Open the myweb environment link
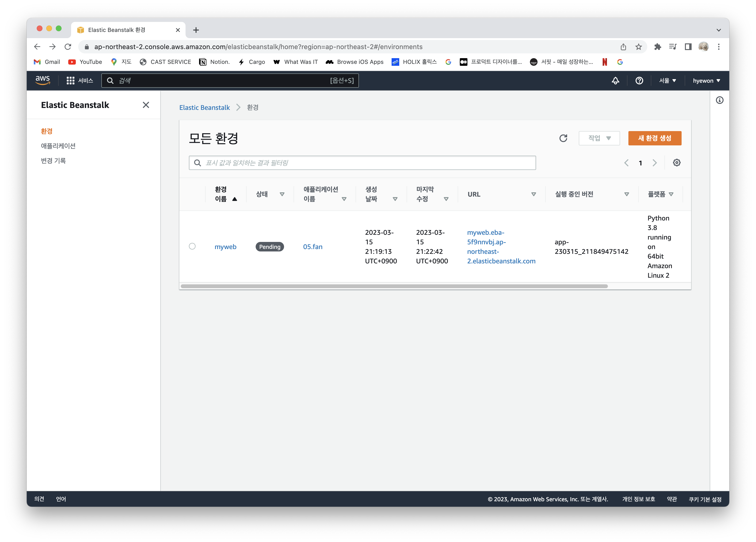Screen dimensions: 756x542 point(225,247)
